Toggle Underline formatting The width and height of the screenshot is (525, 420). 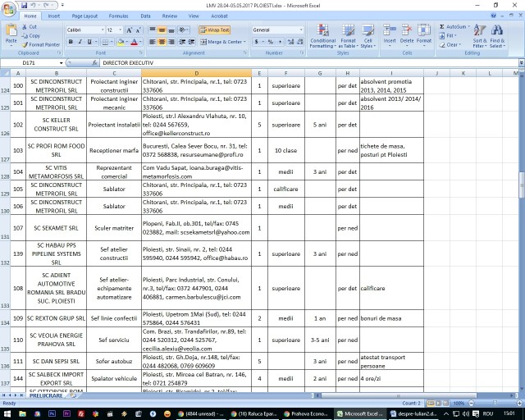pyautogui.click(x=89, y=42)
